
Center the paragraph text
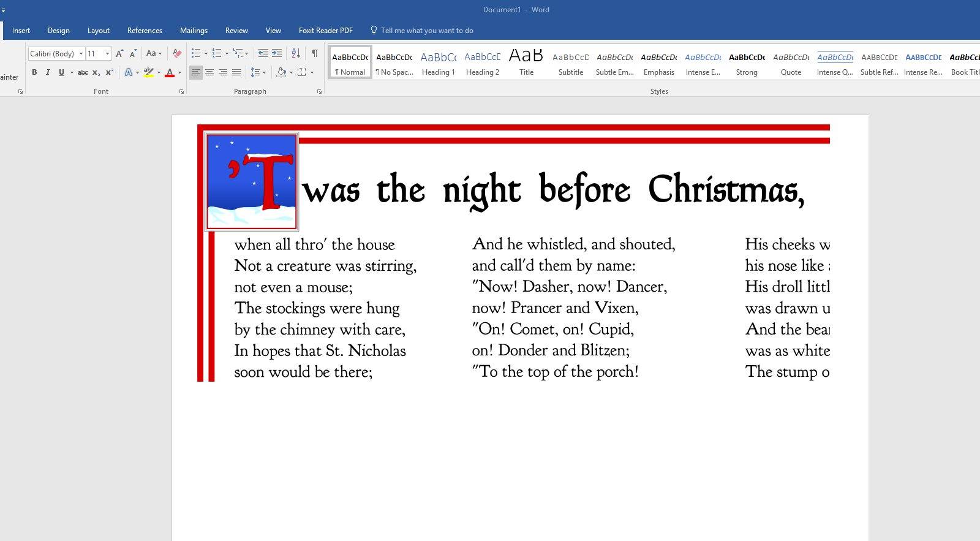[209, 72]
